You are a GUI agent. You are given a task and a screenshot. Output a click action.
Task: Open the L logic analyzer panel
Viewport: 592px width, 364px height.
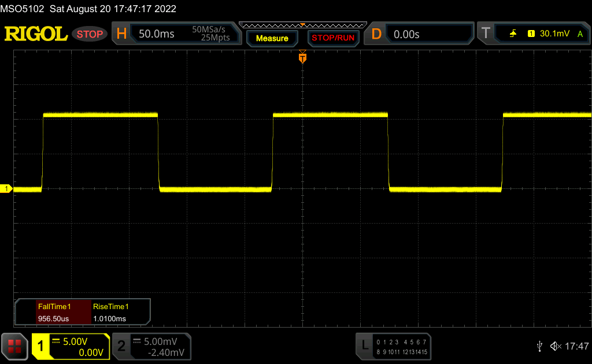point(365,345)
